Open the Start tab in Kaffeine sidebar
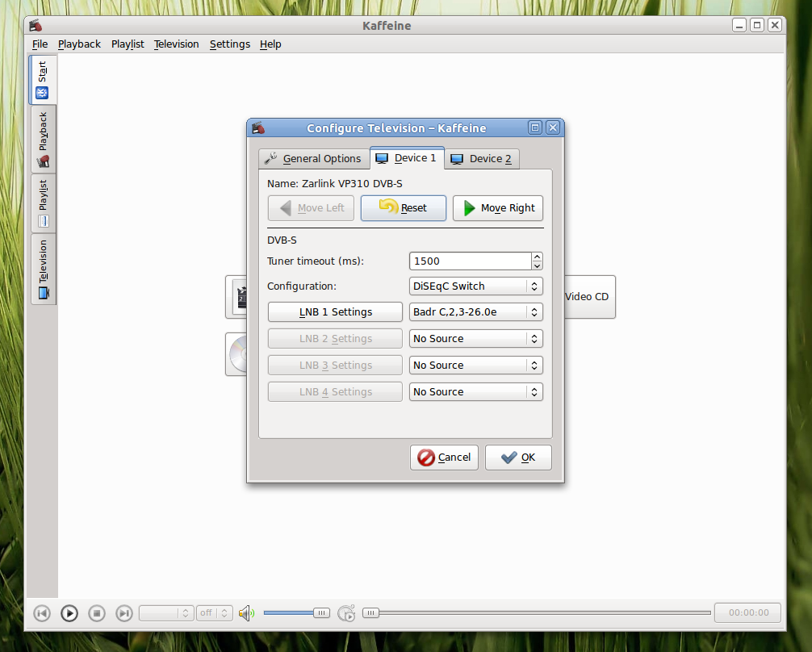The width and height of the screenshot is (812, 652). (43, 80)
